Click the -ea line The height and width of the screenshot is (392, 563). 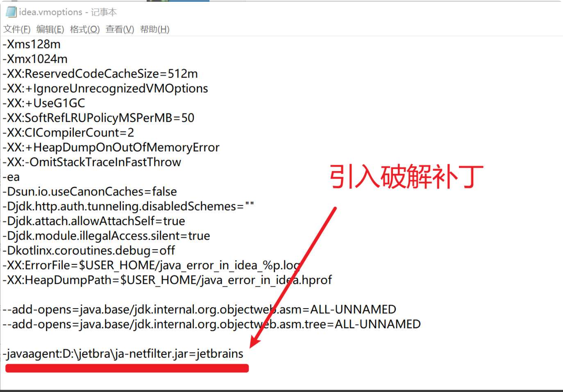point(11,177)
